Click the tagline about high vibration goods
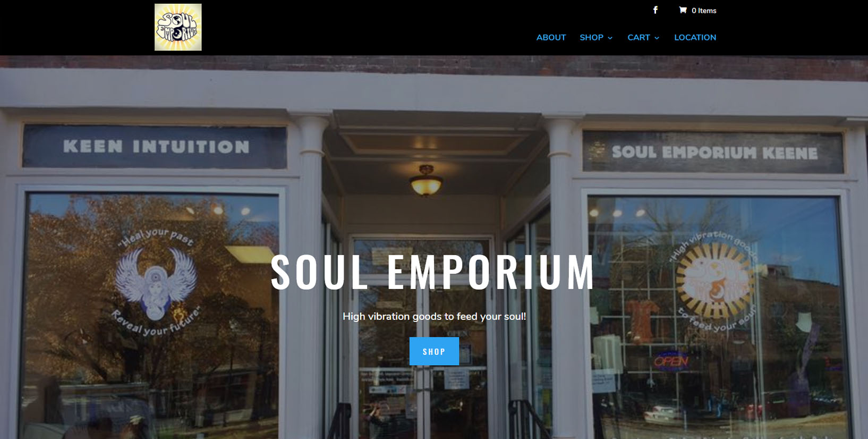 coord(434,317)
